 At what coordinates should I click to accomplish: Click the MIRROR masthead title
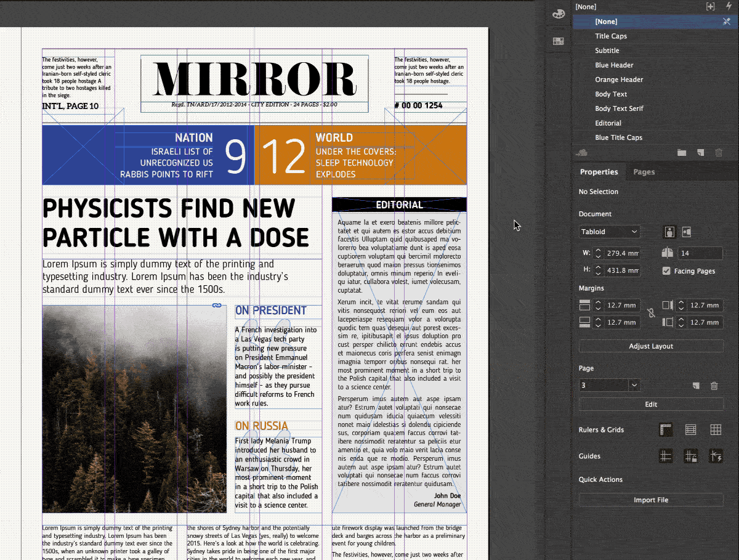click(254, 79)
